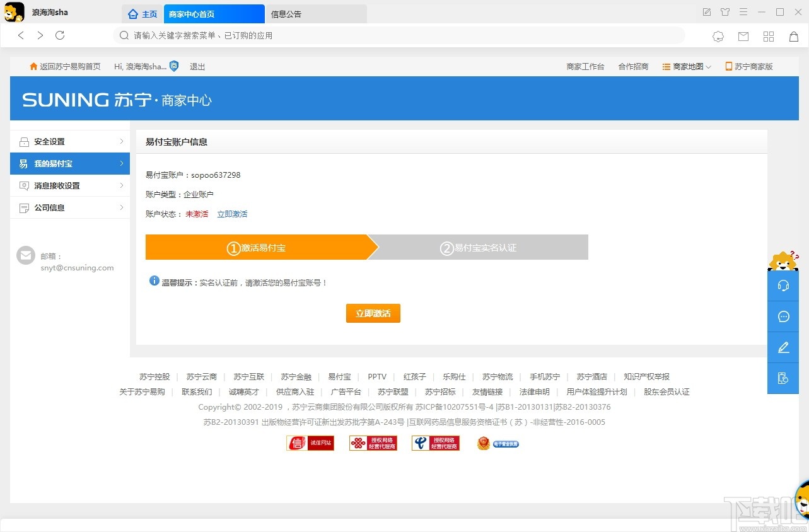Click the page refresh icon
Screen dimensions: 809x532
(x=59, y=35)
